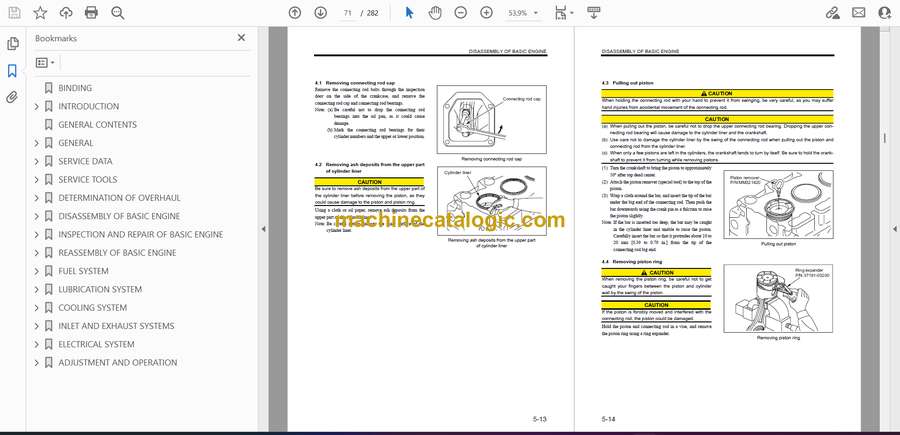Image resolution: width=900 pixels, height=435 pixels.
Task: Click the ribbon icon beside GENERAL
Action: (49, 143)
